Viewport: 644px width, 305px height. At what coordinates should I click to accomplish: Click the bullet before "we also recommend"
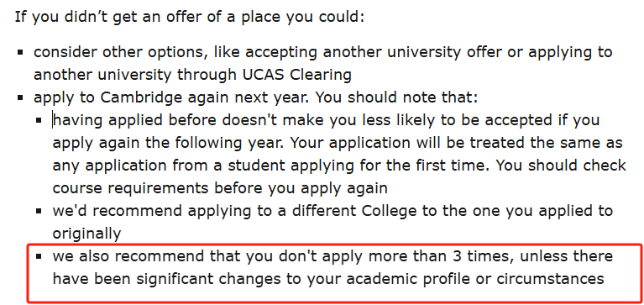39,256
